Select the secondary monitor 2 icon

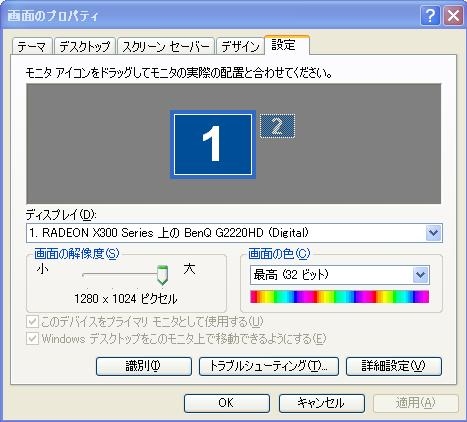[277, 126]
